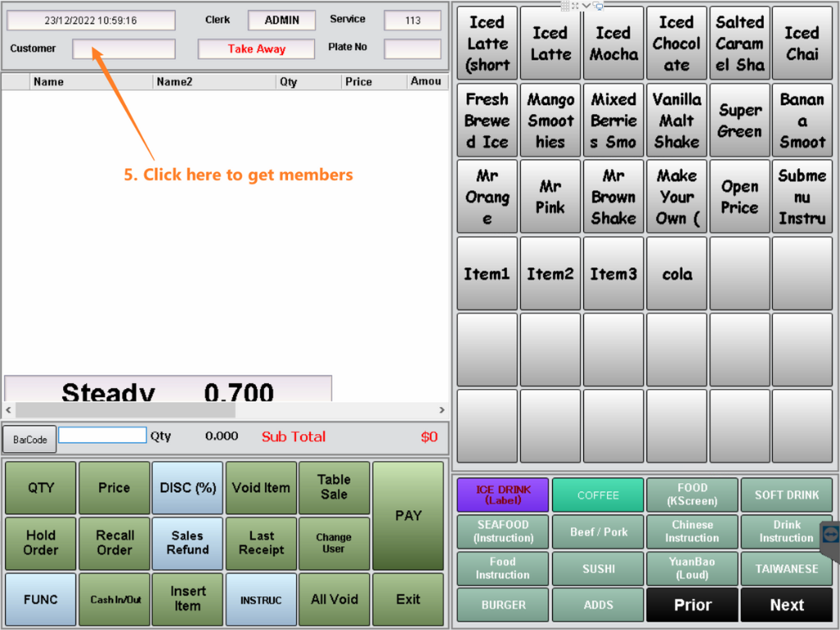The width and height of the screenshot is (840, 630).
Task: Select the Mango Smoothies item
Action: [x=550, y=121]
